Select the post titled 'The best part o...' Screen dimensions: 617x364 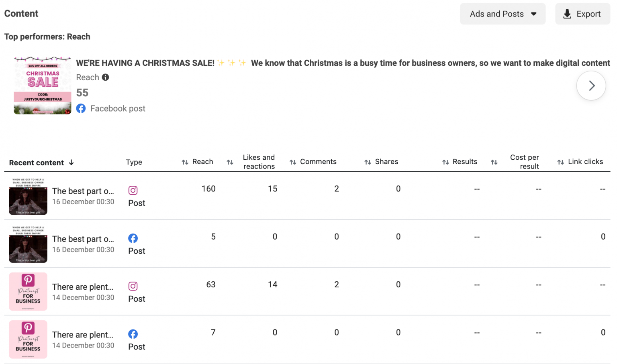83,191
